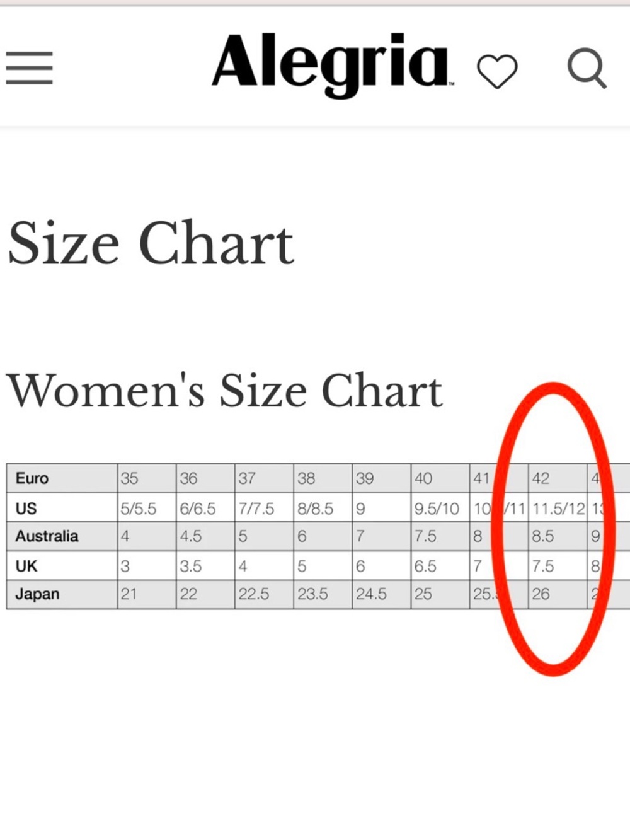Screen dimensions: 630x840
Task: Click the Size Chart page title
Action: pyautogui.click(x=151, y=243)
